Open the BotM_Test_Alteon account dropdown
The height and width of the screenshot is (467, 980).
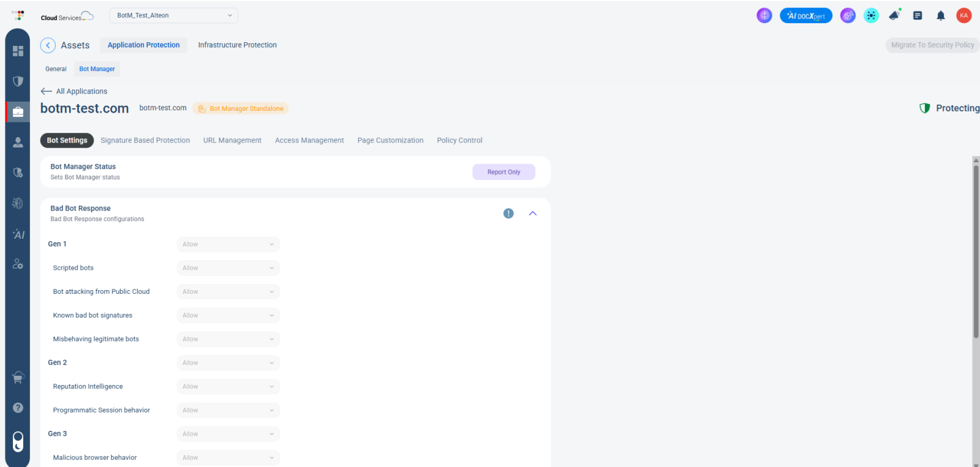point(174,15)
